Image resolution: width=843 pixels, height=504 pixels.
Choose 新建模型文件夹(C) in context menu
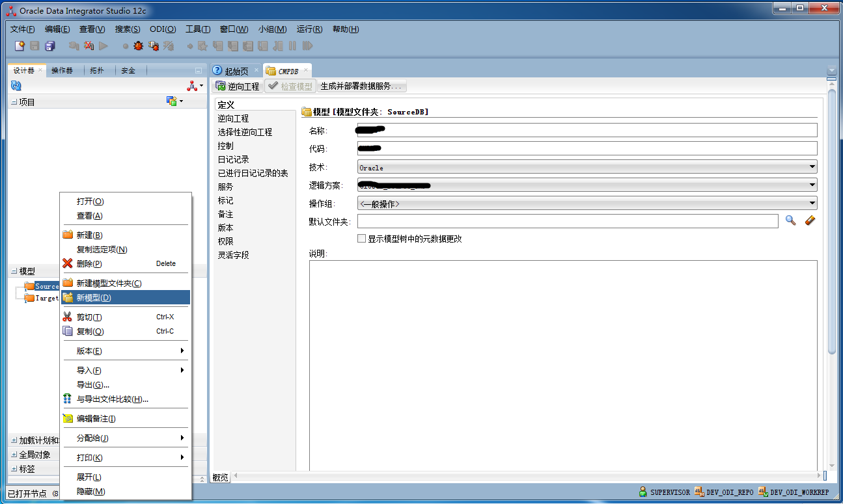[x=126, y=283]
